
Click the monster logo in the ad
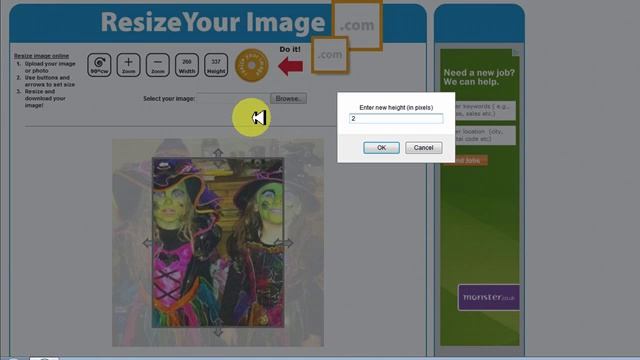489,297
